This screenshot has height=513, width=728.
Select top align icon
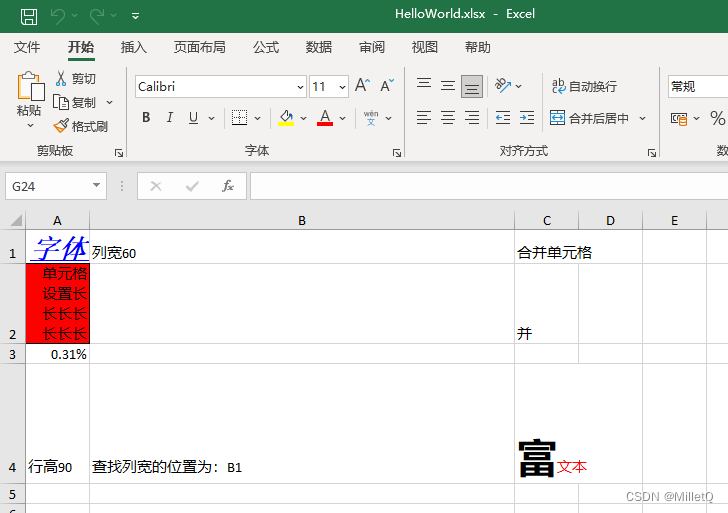tap(423, 85)
